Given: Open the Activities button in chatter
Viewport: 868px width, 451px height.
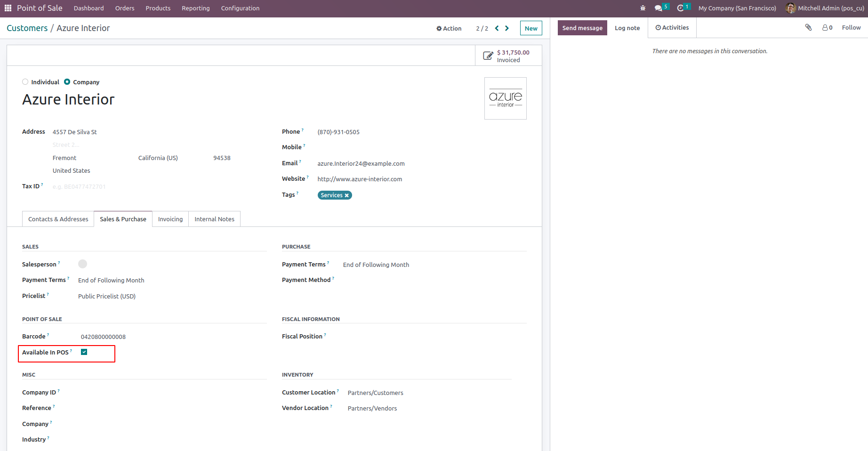Looking at the screenshot, I should [x=672, y=28].
